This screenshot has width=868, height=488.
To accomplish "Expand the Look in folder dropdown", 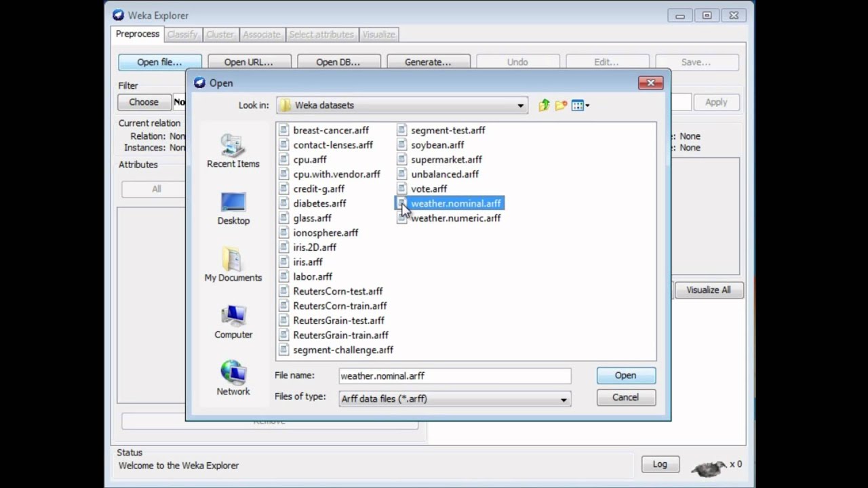I will 521,105.
